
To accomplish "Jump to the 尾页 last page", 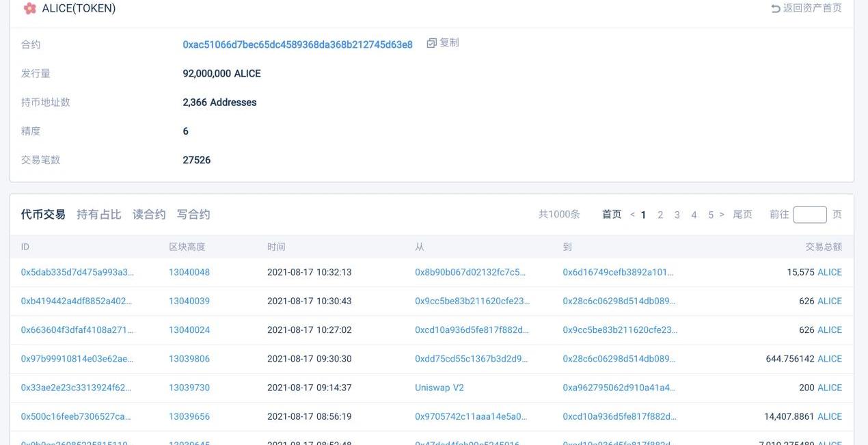I will [742, 215].
